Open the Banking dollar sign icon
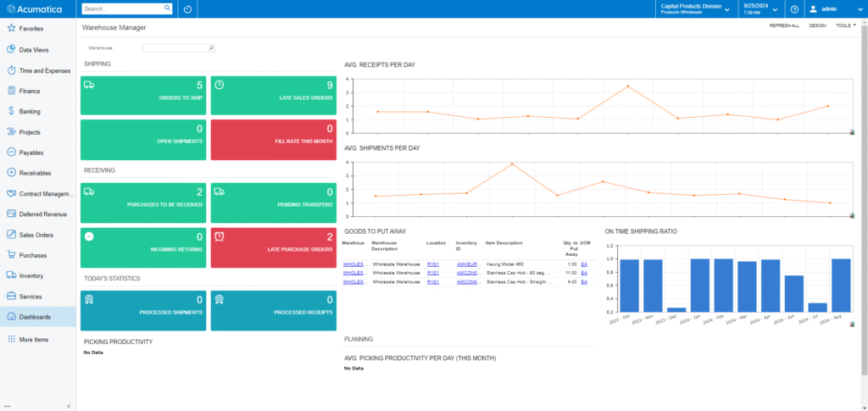 click(x=10, y=111)
